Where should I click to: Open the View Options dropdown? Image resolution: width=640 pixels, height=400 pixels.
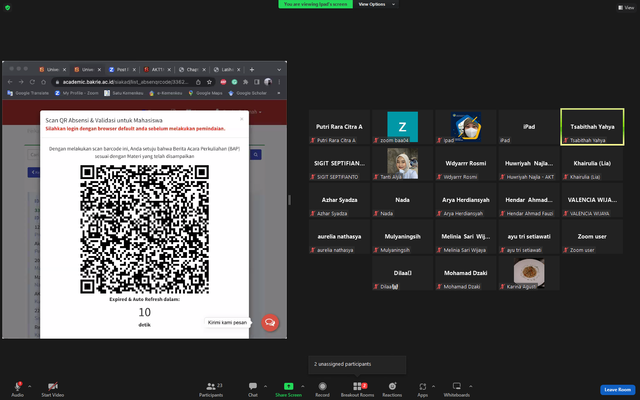pyautogui.click(x=376, y=4)
